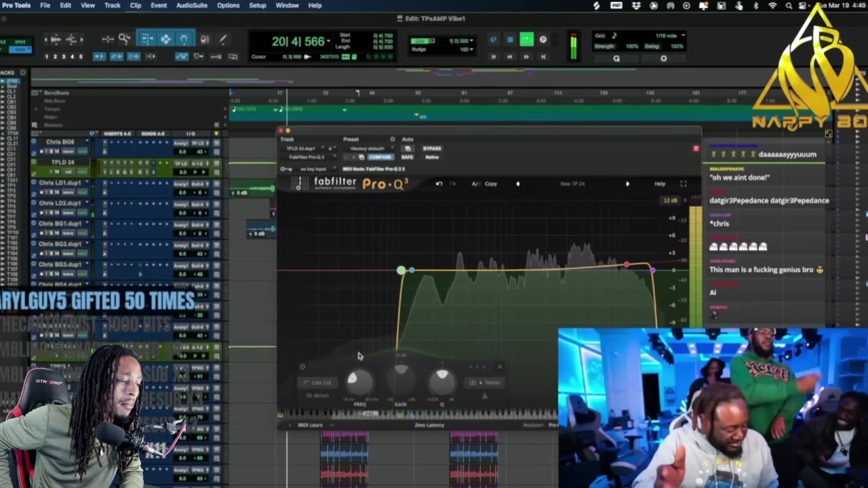Close the EQ band control panel X
Screen dimensions: 868x488
[500, 367]
